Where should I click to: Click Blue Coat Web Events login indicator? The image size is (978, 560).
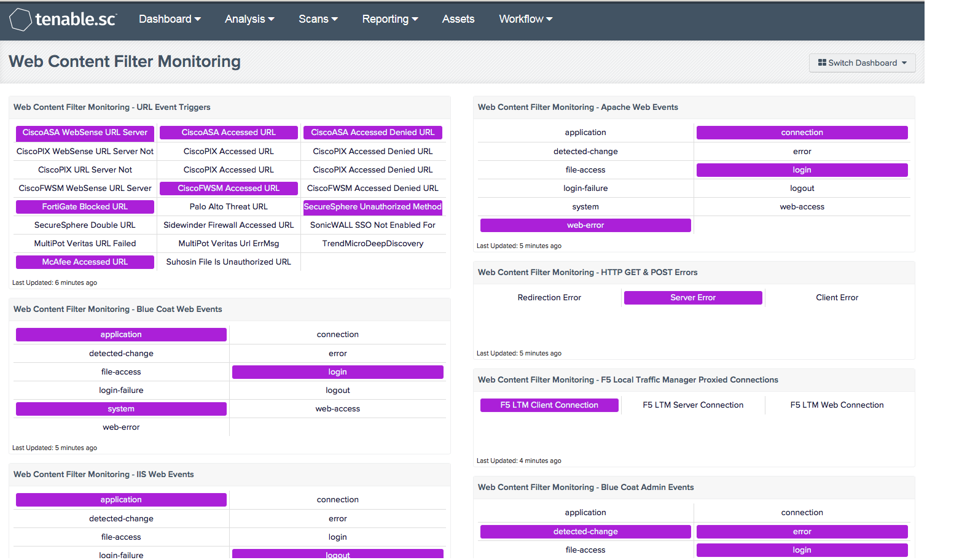[337, 372]
